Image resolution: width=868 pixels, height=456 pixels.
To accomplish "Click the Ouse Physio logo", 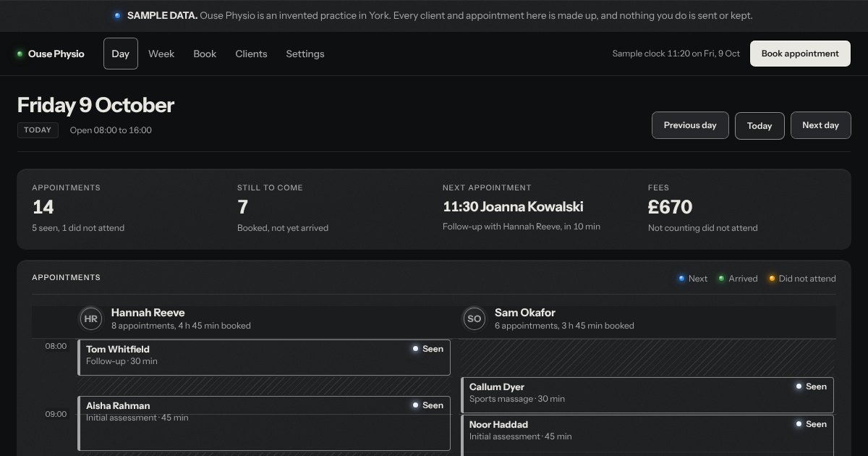I will pos(50,54).
